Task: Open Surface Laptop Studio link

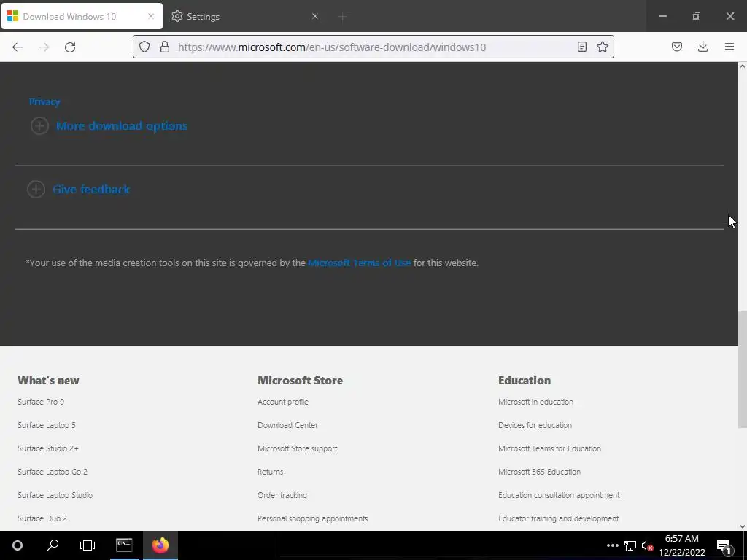Action: click(x=55, y=495)
